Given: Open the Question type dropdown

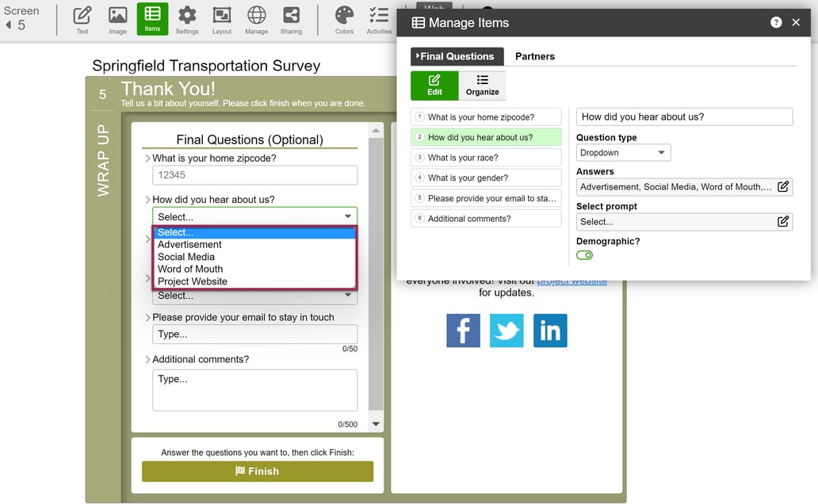Looking at the screenshot, I should click(623, 153).
